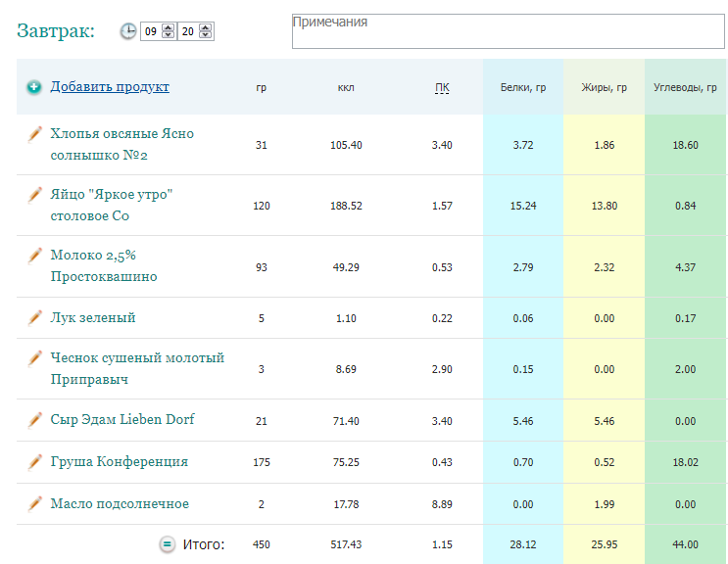Click the 71.40 kcal value for Edam cheese
The image size is (728, 564).
click(x=346, y=422)
